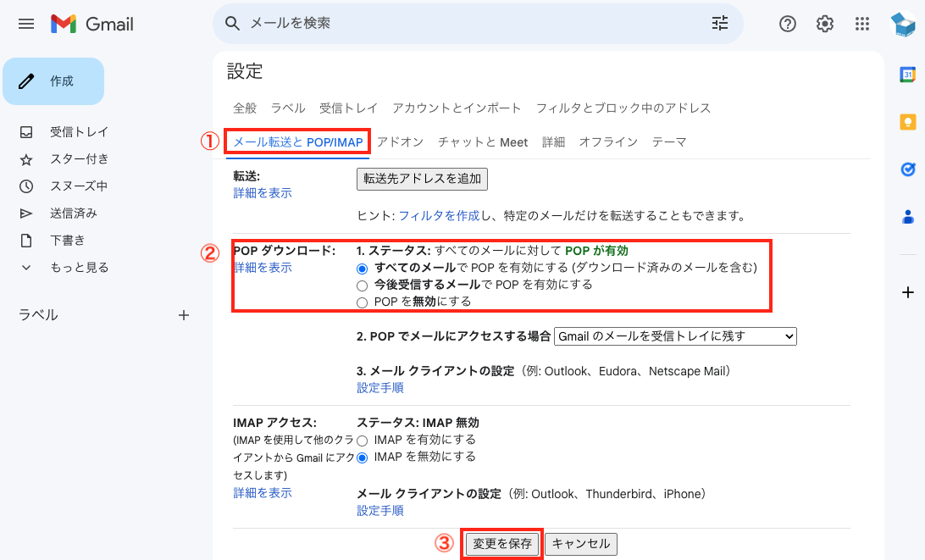Select IMAP を無効にする radio

pos(363,457)
